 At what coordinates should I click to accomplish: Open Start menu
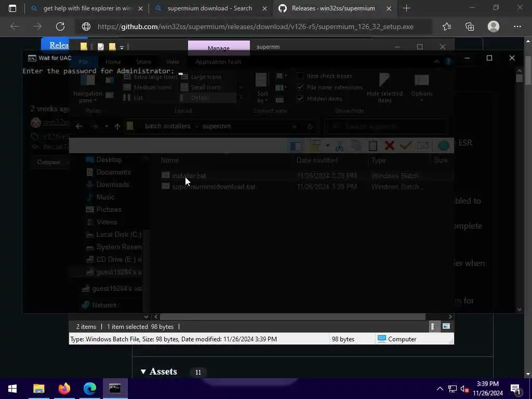12,389
